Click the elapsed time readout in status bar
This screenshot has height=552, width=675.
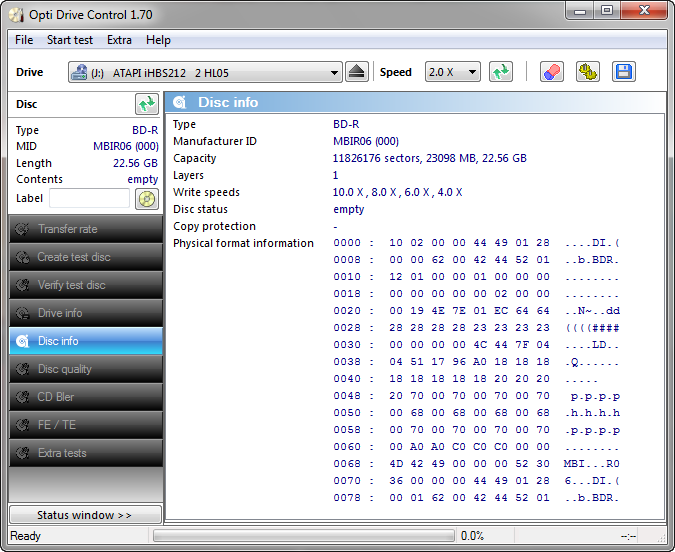[628, 536]
